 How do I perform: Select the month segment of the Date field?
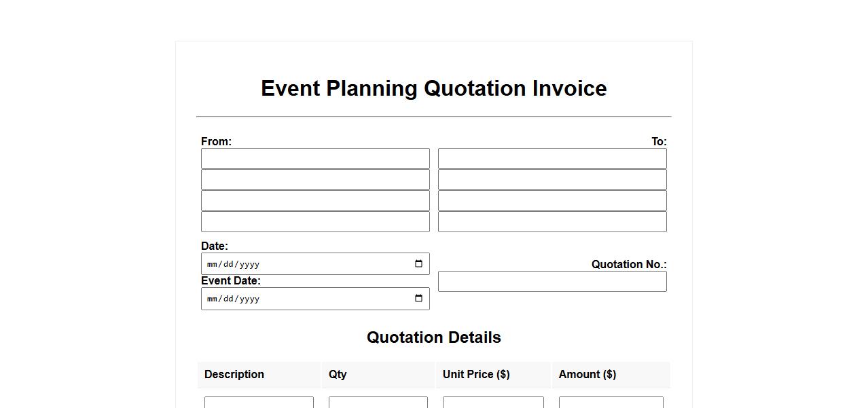pos(212,265)
